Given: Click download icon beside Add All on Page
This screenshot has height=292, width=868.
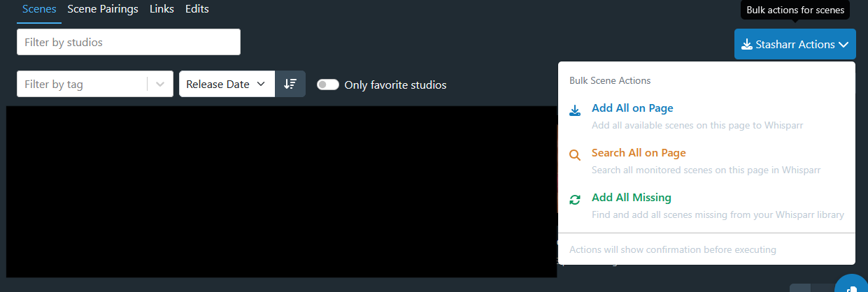Looking at the screenshot, I should [575, 110].
